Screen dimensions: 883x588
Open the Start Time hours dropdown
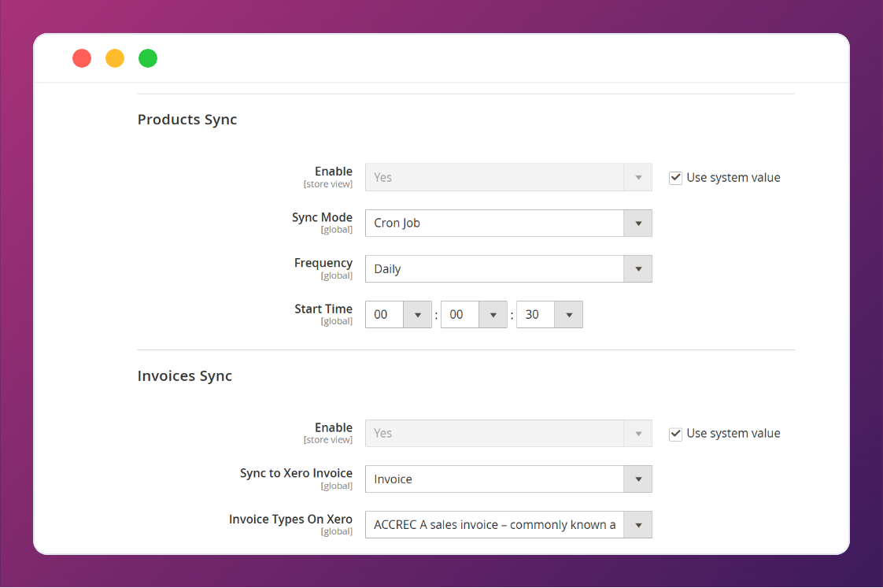398,314
